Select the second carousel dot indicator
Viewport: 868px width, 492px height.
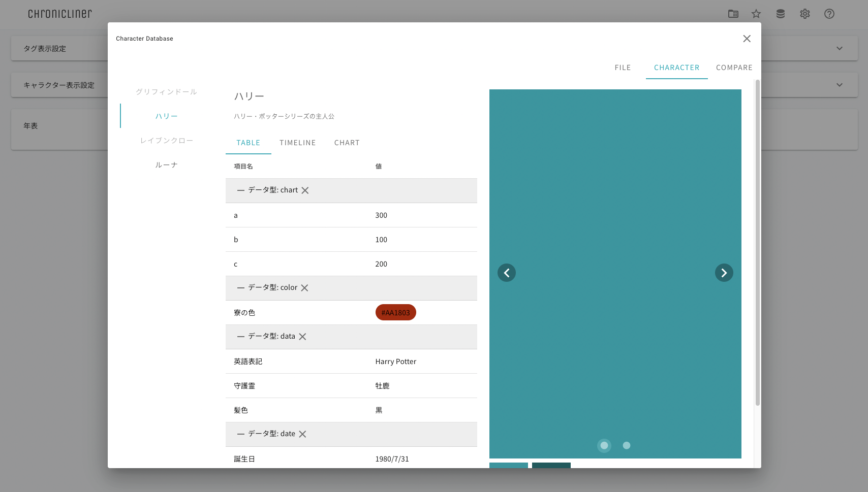click(627, 445)
